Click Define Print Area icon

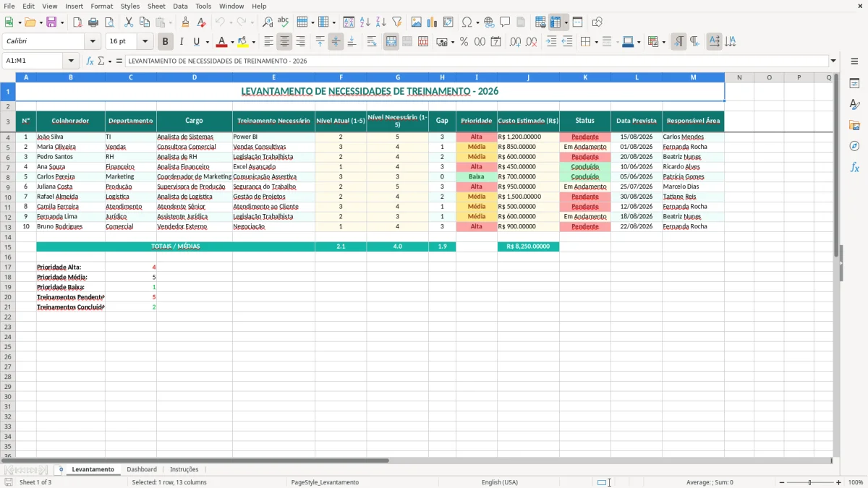(540, 22)
